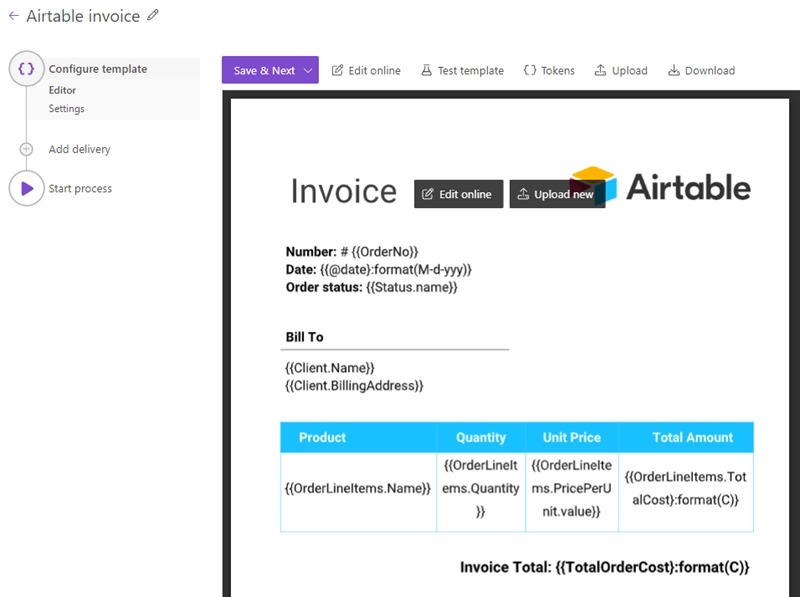The width and height of the screenshot is (800, 597).
Task: Open the Editor sub-item
Action: [x=62, y=90]
